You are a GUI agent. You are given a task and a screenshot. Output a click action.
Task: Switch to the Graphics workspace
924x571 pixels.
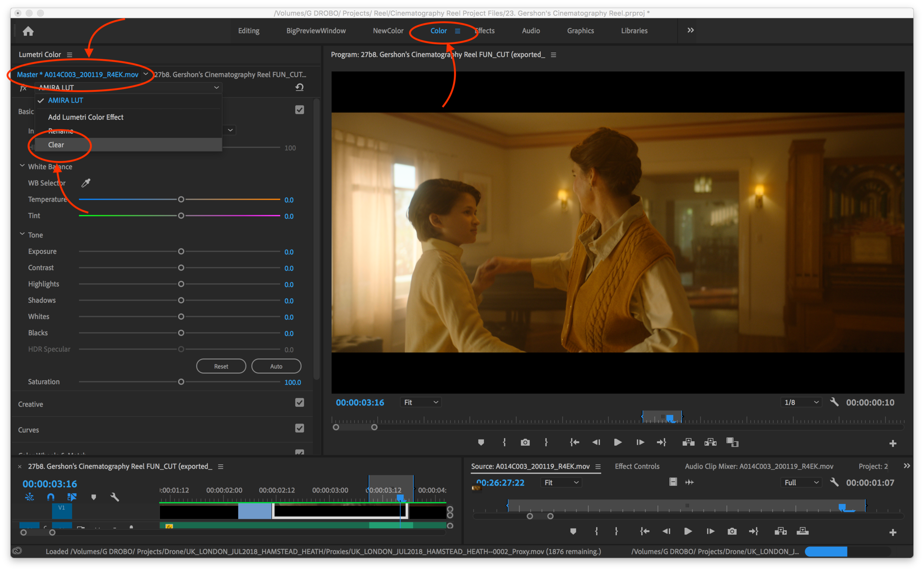[580, 31]
